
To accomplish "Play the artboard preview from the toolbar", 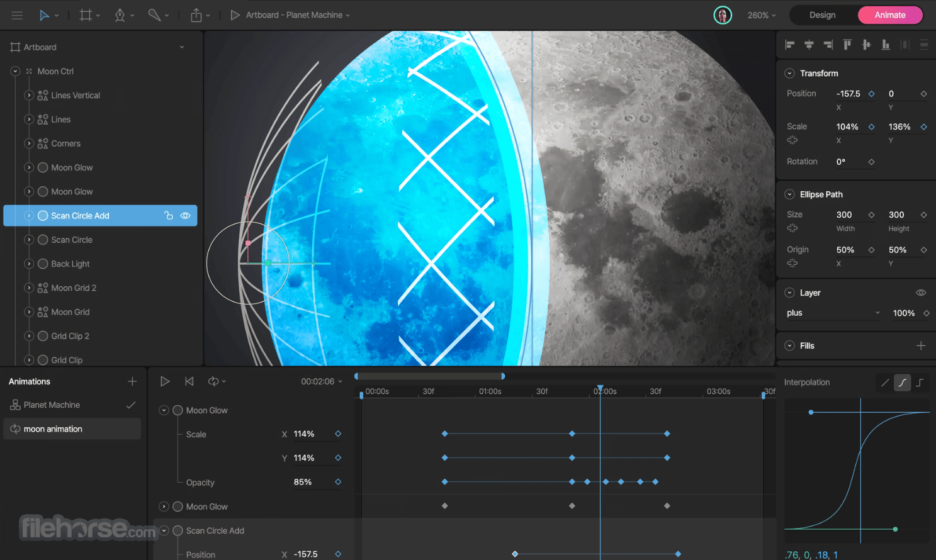I will tap(235, 15).
